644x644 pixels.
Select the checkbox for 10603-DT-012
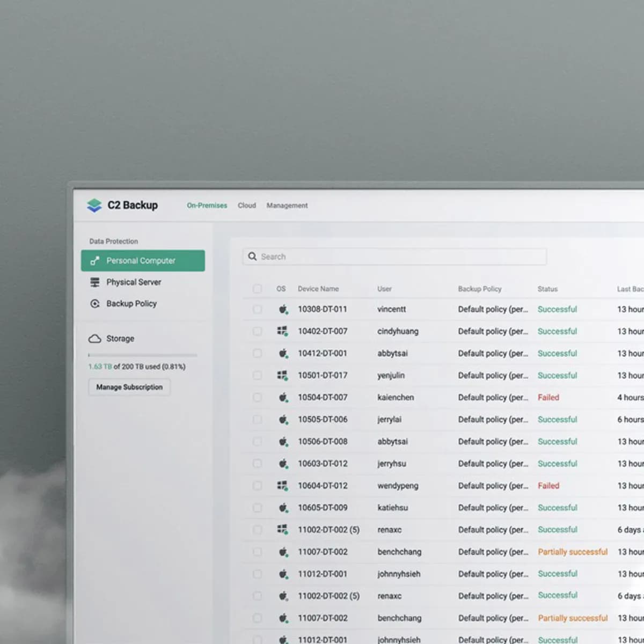point(258,463)
